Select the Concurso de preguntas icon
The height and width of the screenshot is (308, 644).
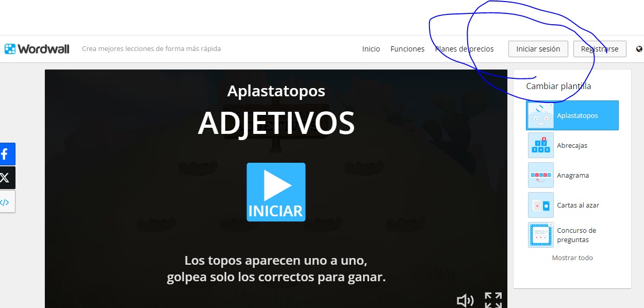[541, 235]
